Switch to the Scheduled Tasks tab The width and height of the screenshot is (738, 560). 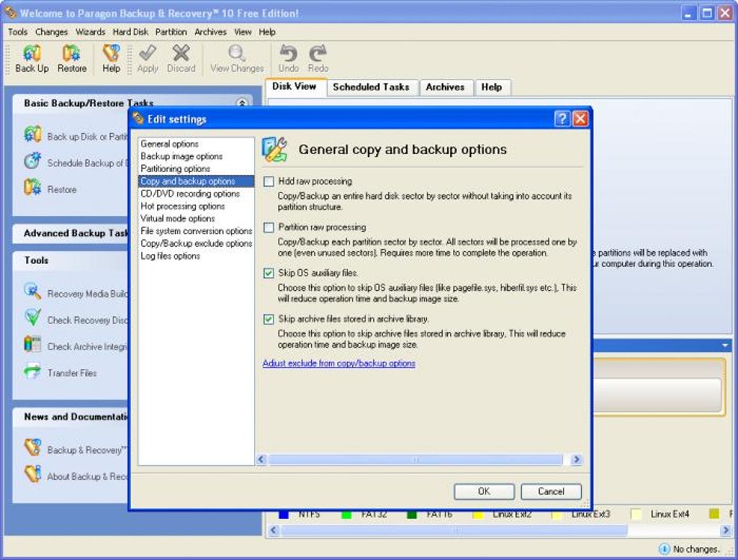[x=371, y=87]
